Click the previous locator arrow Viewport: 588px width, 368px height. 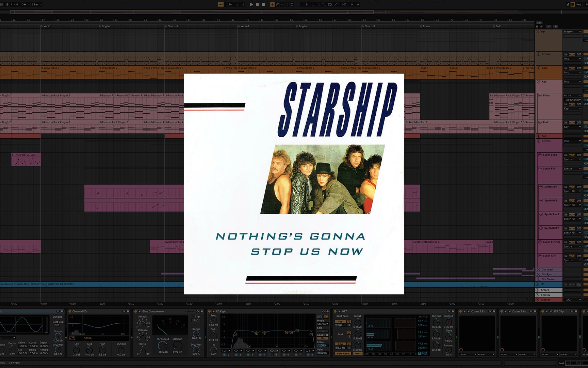[537, 26]
